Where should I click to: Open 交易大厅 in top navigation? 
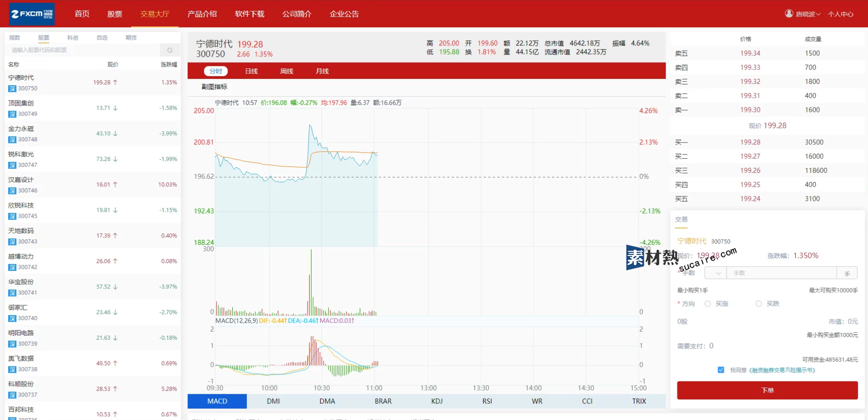pos(155,14)
